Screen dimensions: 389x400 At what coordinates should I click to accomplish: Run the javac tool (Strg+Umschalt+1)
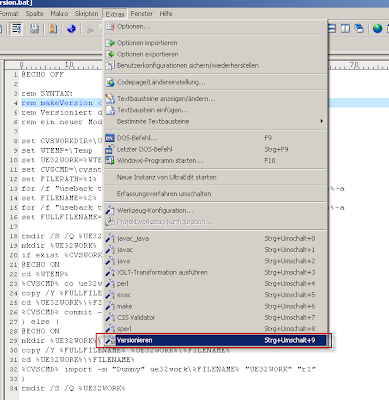216,250
